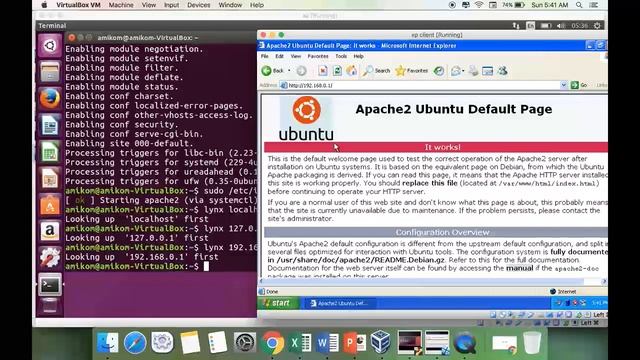640x360 pixels.
Task: Click the Back button in Internet Explorer
Action: 273,71
